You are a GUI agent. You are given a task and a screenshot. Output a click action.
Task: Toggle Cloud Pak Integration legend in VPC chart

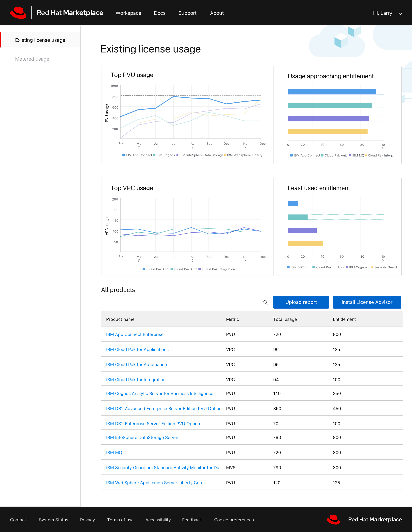pos(217,269)
